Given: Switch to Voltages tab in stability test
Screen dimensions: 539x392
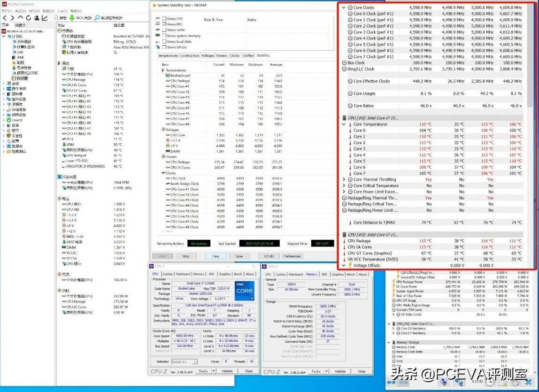Looking at the screenshot, I should tap(208, 55).
